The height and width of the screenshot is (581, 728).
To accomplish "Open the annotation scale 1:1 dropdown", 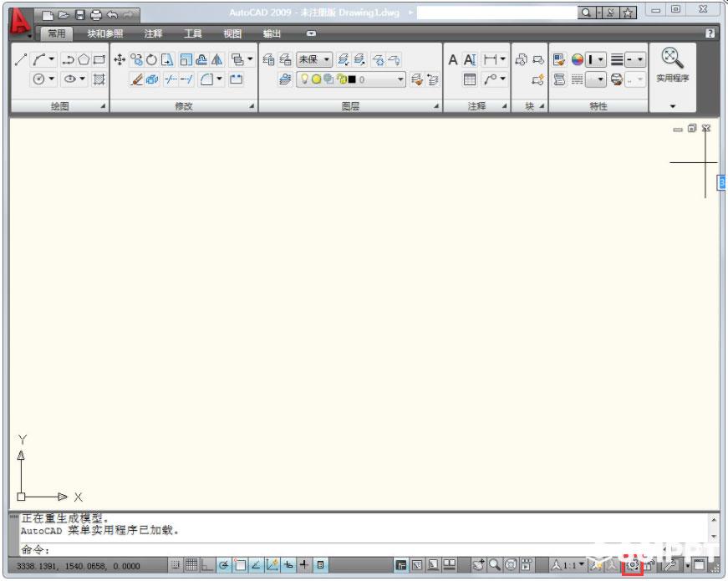I will 581,565.
